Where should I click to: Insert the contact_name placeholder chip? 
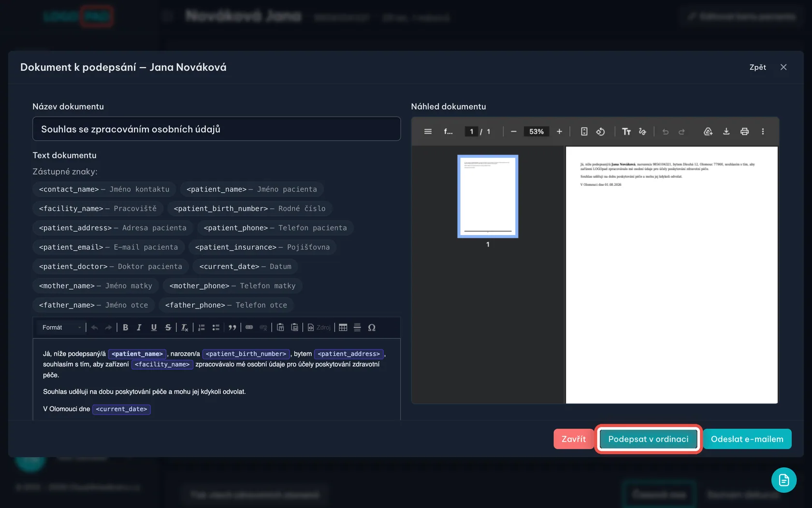(104, 189)
